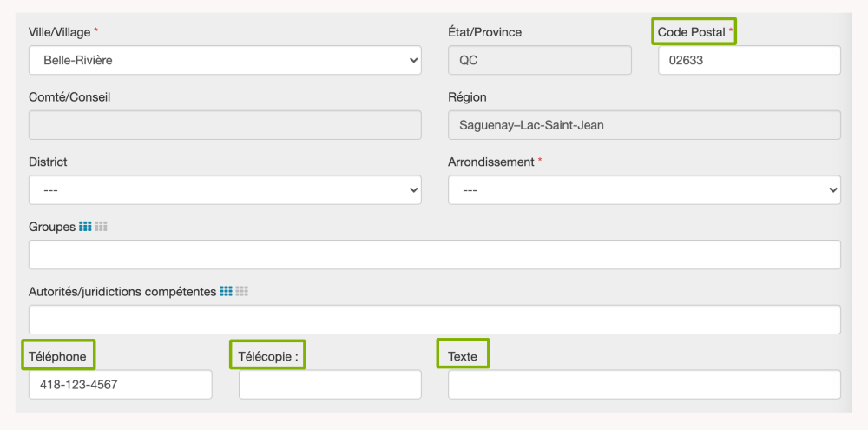Click the gray grid icon beside Groupes
Image resolution: width=868 pixels, height=430 pixels.
[x=101, y=227]
